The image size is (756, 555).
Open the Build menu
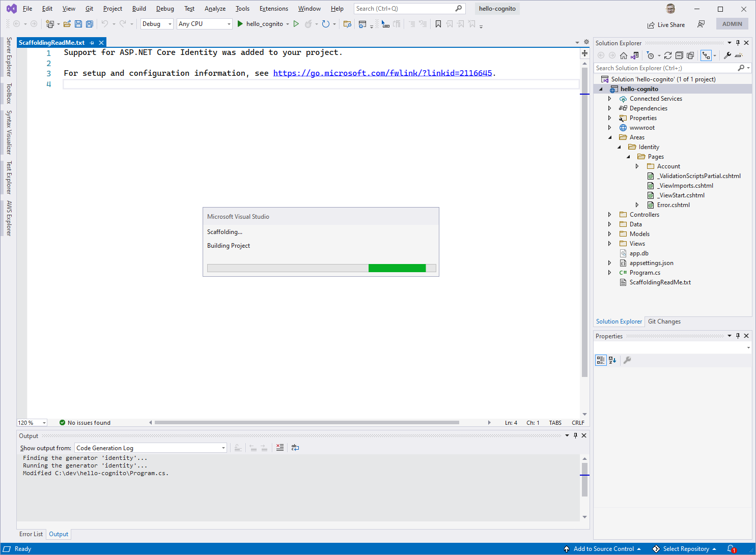(x=139, y=9)
